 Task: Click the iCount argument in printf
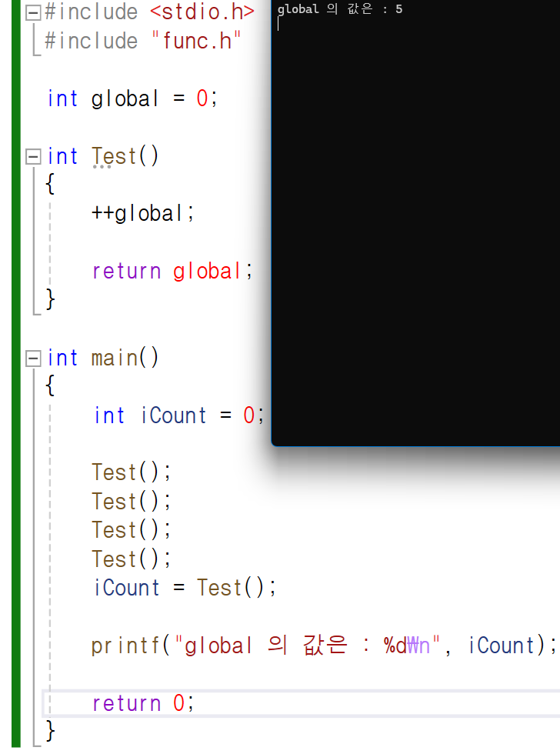pyautogui.click(x=502, y=646)
